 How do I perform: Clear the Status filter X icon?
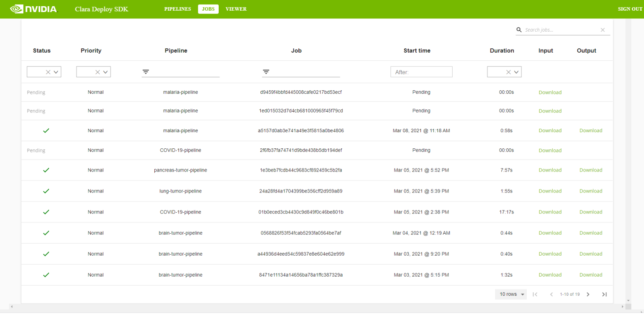(48, 72)
